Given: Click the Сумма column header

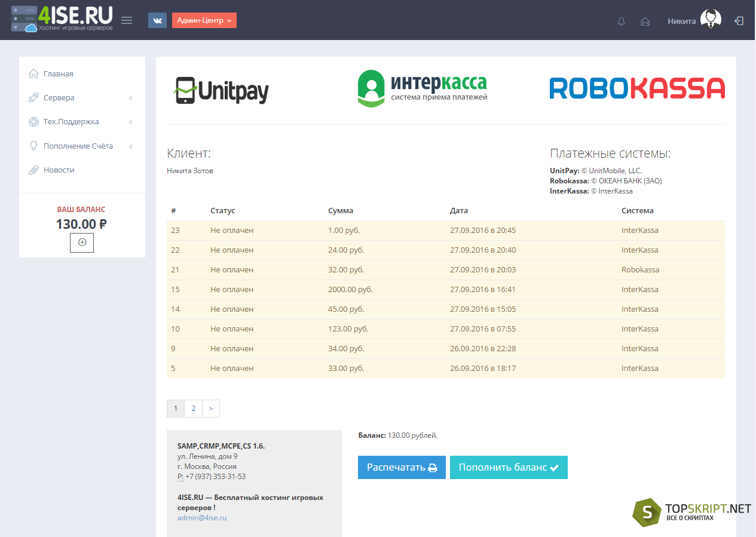Looking at the screenshot, I should [341, 211].
